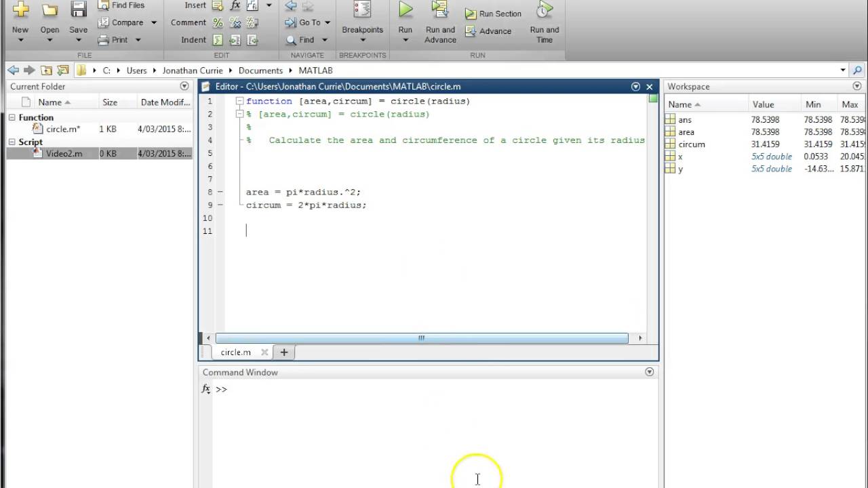Click the Find magnifier button

point(300,40)
